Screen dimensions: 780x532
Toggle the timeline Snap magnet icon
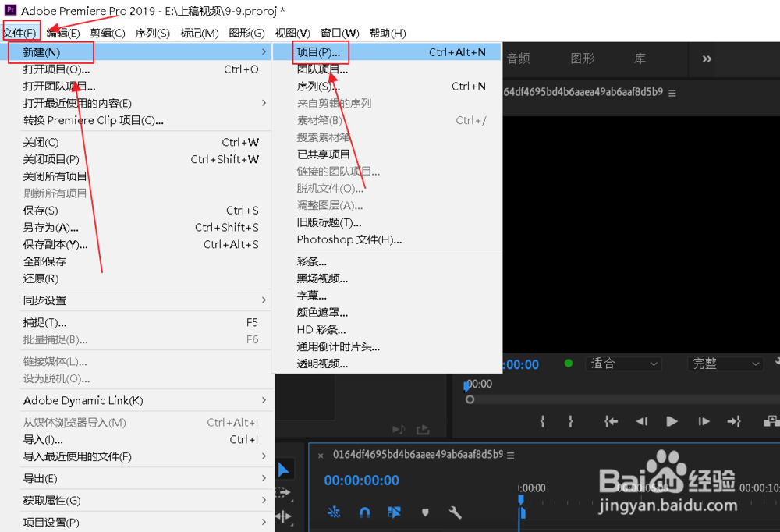click(x=364, y=512)
